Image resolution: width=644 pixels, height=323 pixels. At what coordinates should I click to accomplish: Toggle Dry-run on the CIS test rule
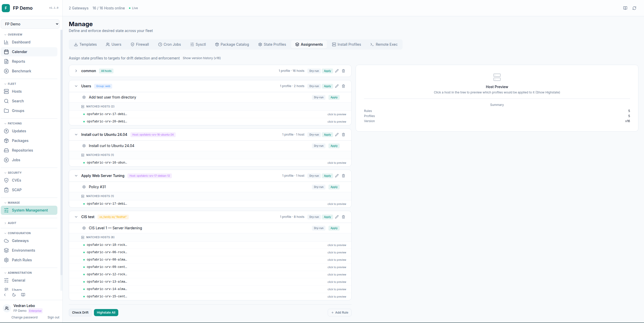click(x=314, y=217)
